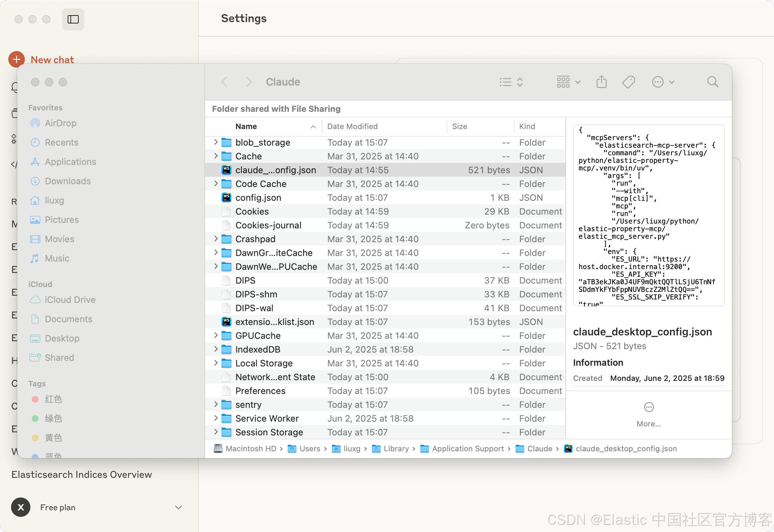774x532 pixels.
Task: Click Application Support in the path bar
Action: coord(462,449)
